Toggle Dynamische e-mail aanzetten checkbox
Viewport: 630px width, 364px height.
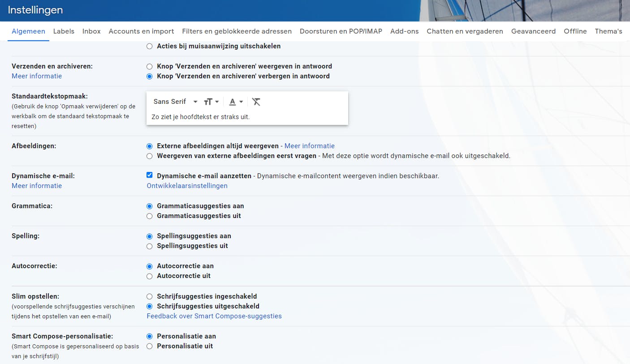pos(150,175)
